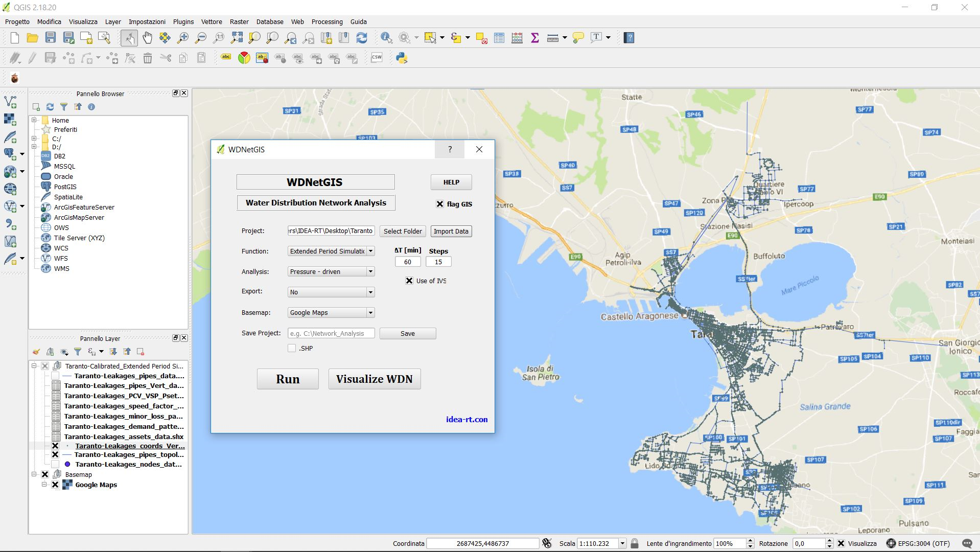This screenshot has width=980, height=552.
Task: Click the HELP button in WDNetGIS
Action: [451, 182]
